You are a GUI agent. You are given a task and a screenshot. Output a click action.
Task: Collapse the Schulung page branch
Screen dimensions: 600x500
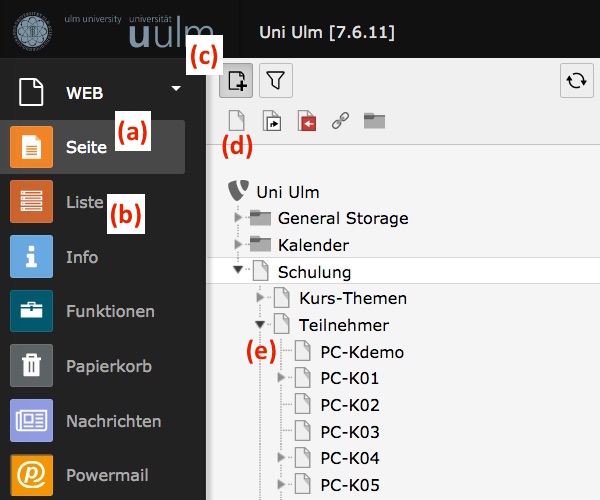(237, 270)
